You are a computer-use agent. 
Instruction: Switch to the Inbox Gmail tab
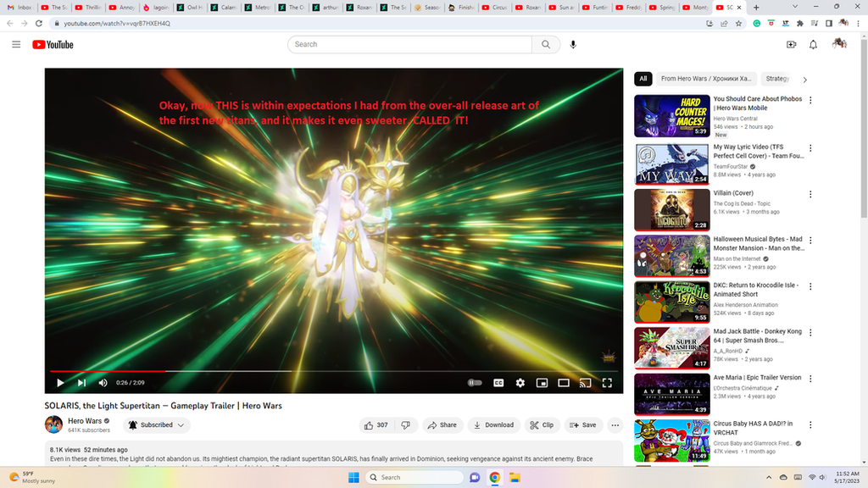tap(19, 7)
